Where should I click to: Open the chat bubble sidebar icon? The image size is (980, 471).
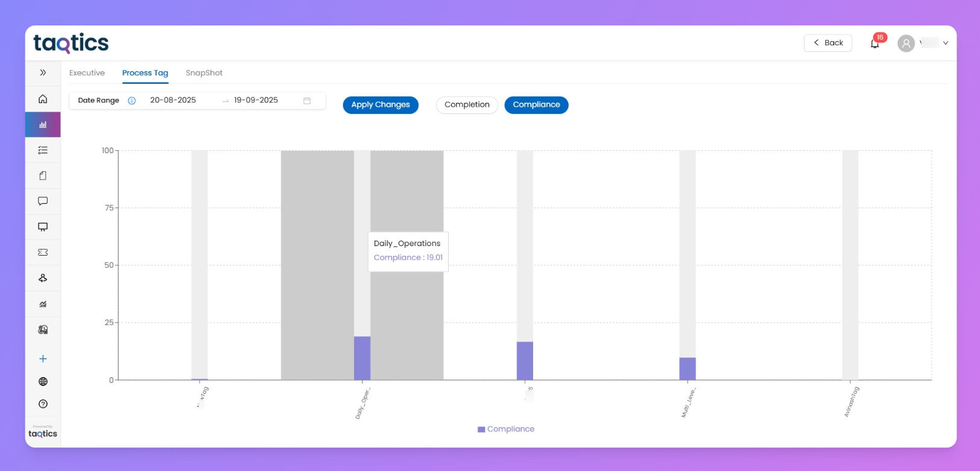(x=43, y=201)
